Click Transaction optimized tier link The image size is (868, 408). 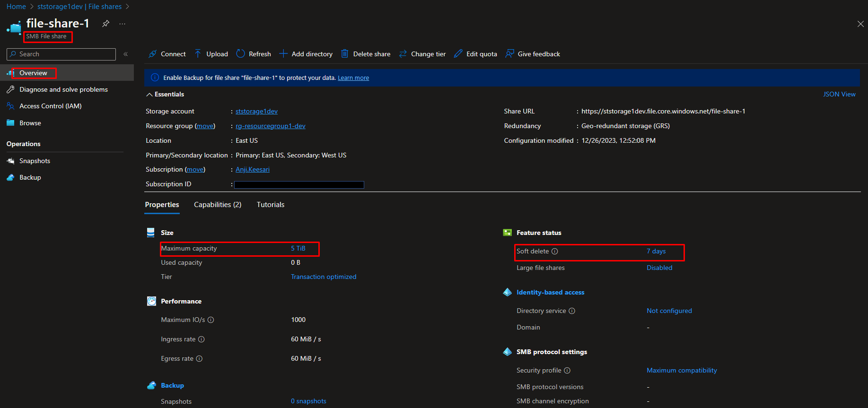coord(324,277)
